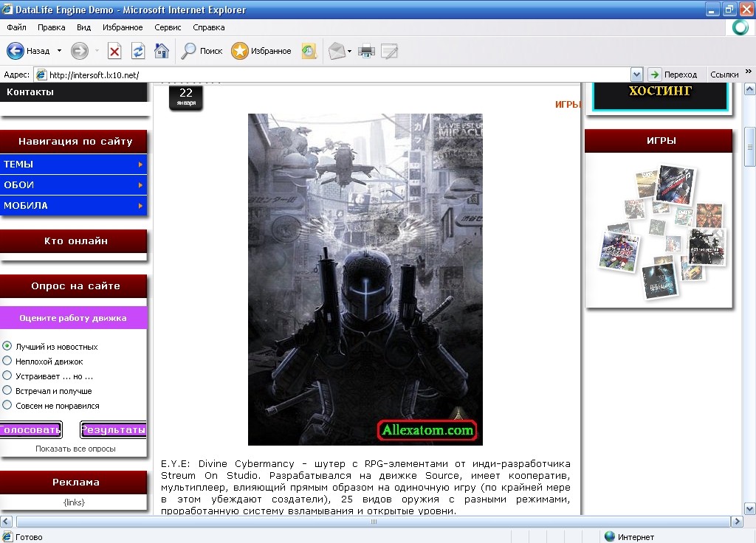Click the horizontal scrollbar left arrow
Screen dimensions: 756x543
6,522
